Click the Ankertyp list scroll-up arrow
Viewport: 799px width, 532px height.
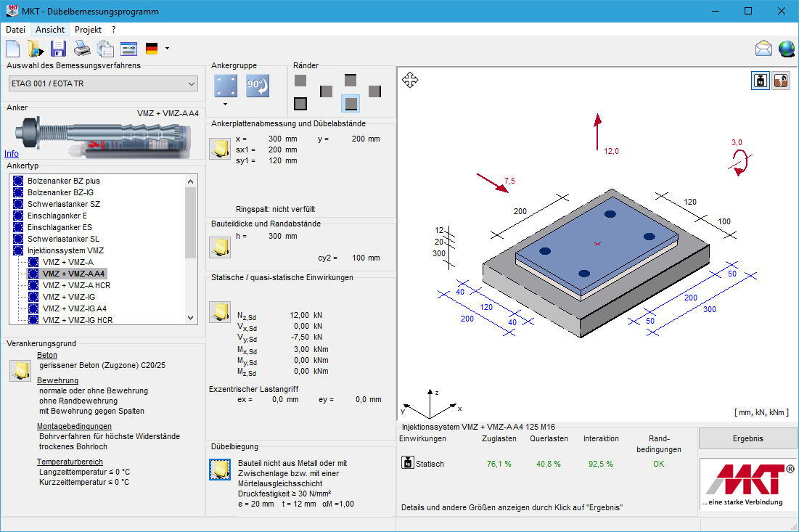(191, 181)
